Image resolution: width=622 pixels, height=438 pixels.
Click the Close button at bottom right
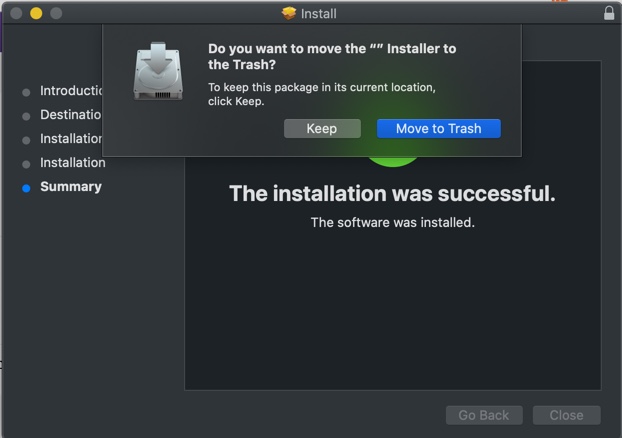[566, 415]
